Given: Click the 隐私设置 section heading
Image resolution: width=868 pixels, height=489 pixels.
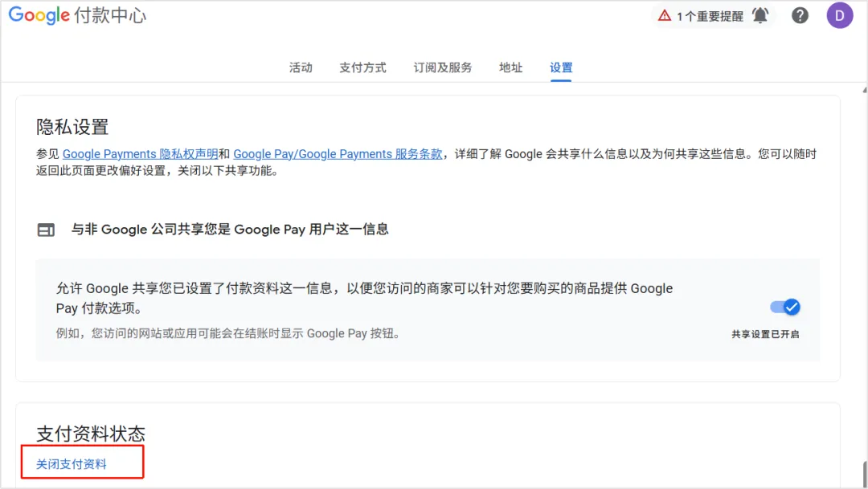Looking at the screenshot, I should click(72, 127).
